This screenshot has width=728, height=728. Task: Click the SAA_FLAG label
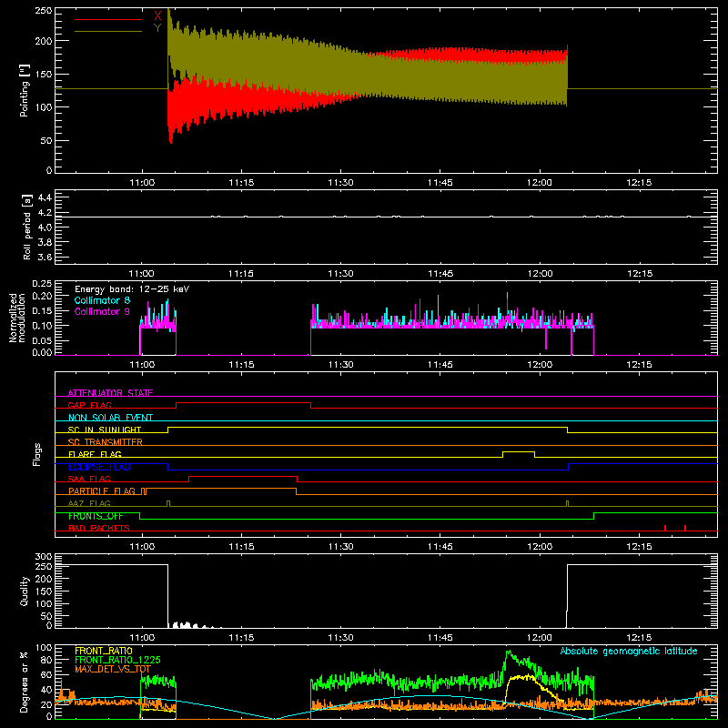pyautogui.click(x=89, y=479)
